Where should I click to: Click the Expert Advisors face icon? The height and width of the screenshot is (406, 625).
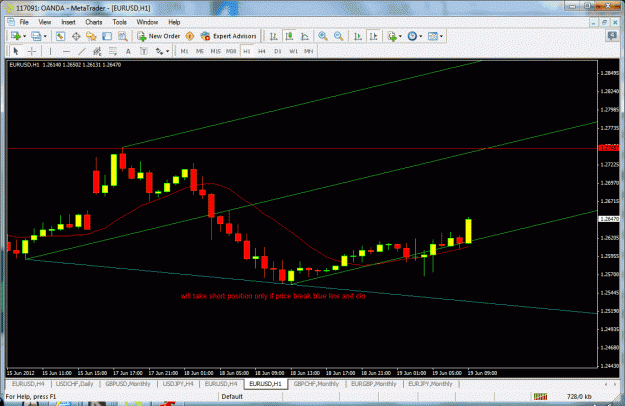point(205,36)
